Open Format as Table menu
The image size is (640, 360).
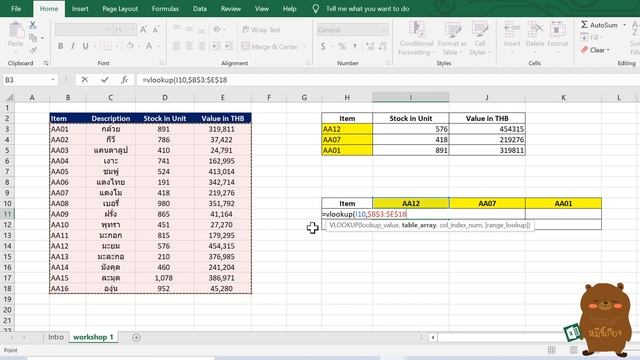point(452,38)
